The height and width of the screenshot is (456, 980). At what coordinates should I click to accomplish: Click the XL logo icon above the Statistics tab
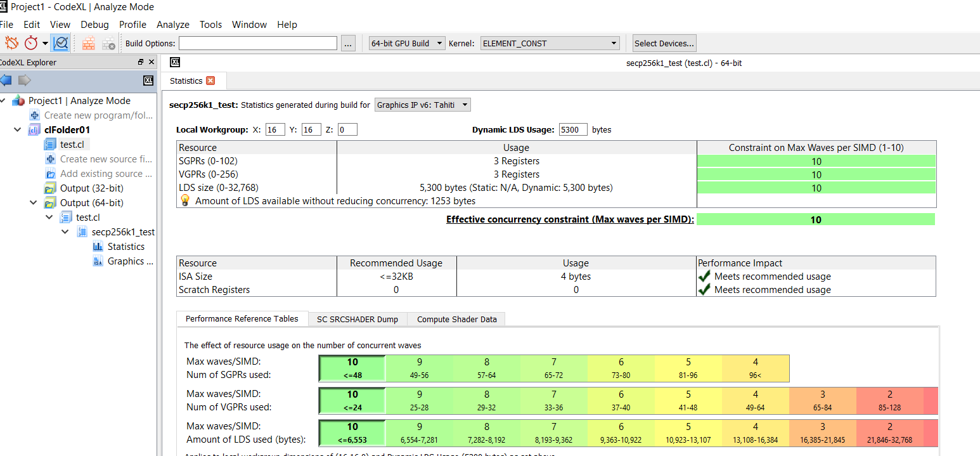pos(176,62)
